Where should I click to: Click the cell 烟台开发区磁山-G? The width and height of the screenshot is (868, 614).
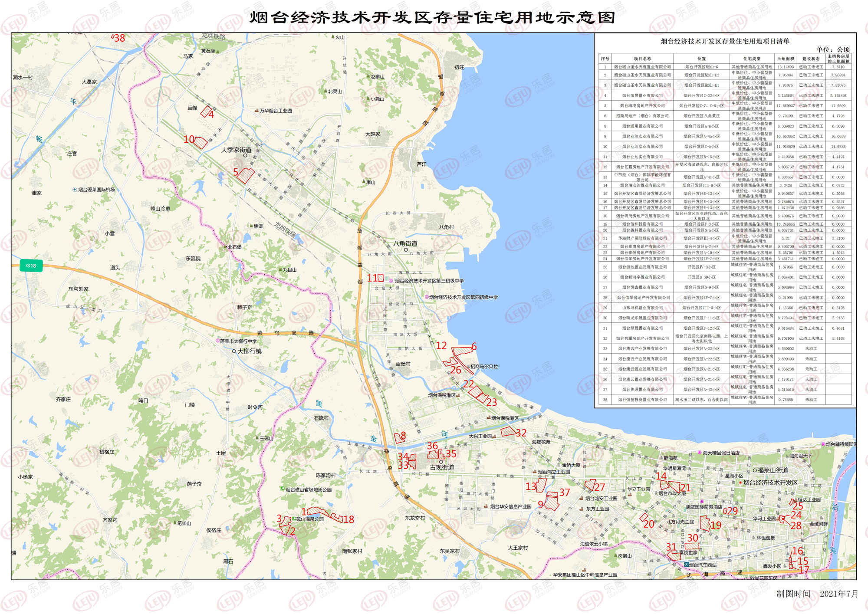702,67
